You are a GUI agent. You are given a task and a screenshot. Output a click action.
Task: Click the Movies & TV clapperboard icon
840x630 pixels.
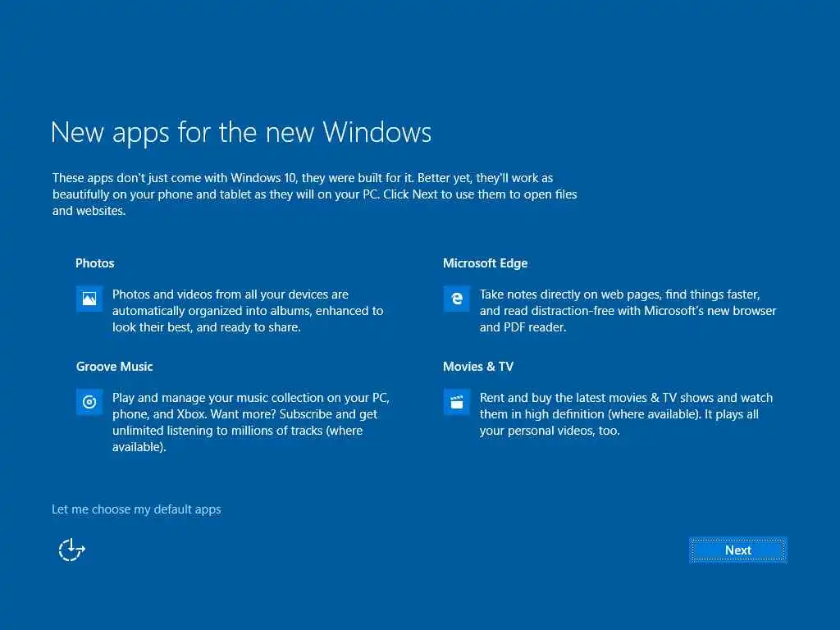[456, 402]
